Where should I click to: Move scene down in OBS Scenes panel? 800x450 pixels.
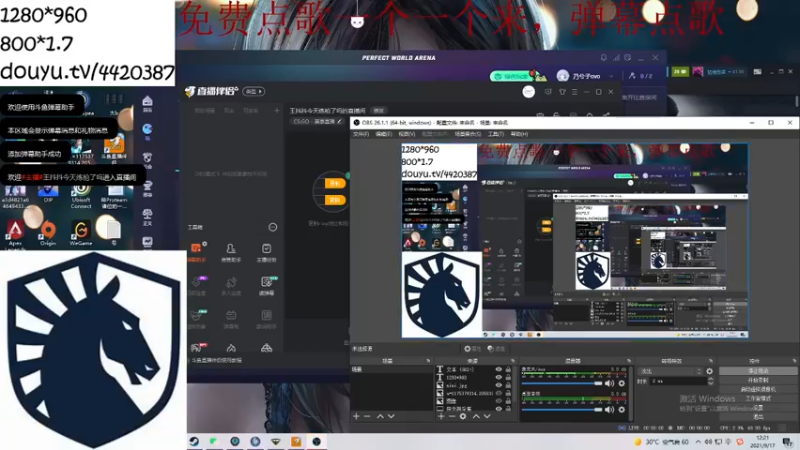click(x=391, y=416)
